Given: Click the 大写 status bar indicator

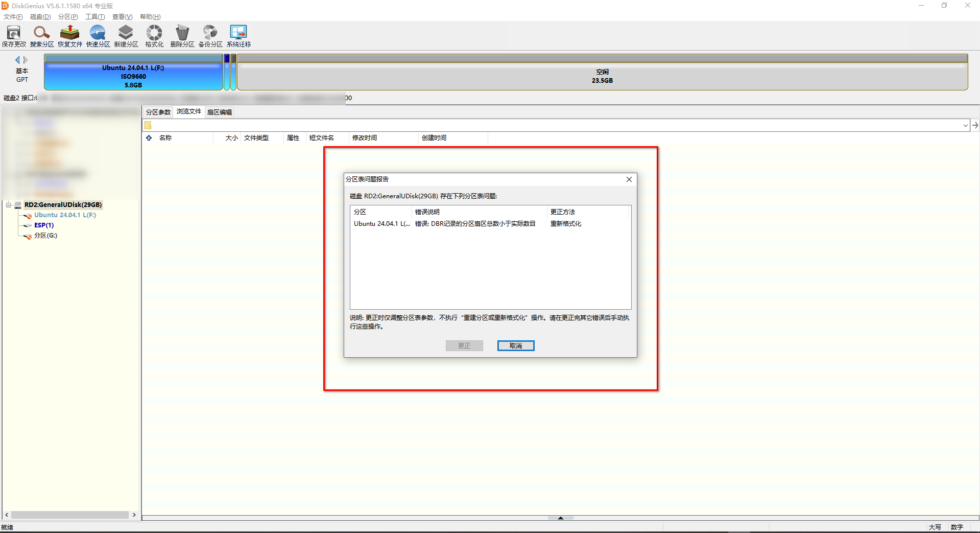Looking at the screenshot, I should (935, 527).
